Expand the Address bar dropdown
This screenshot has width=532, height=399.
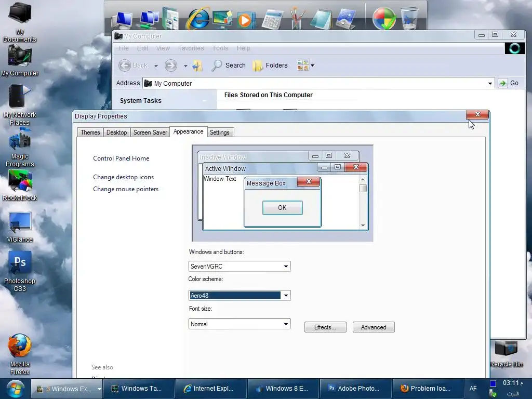coord(490,84)
